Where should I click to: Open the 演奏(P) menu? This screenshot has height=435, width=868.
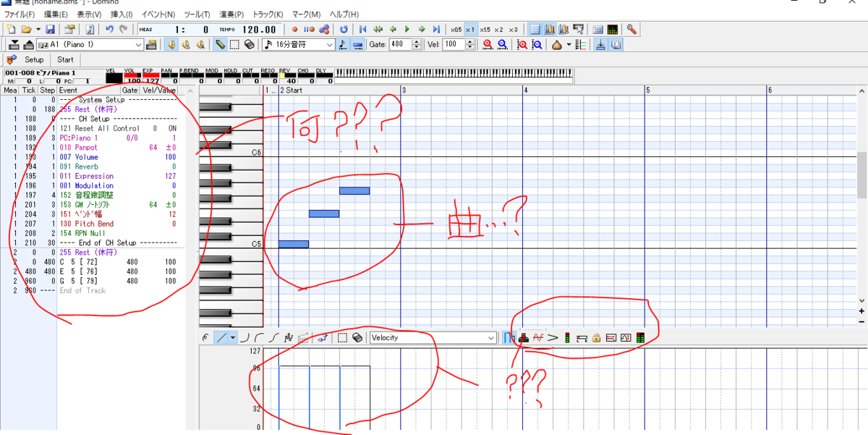coord(231,14)
